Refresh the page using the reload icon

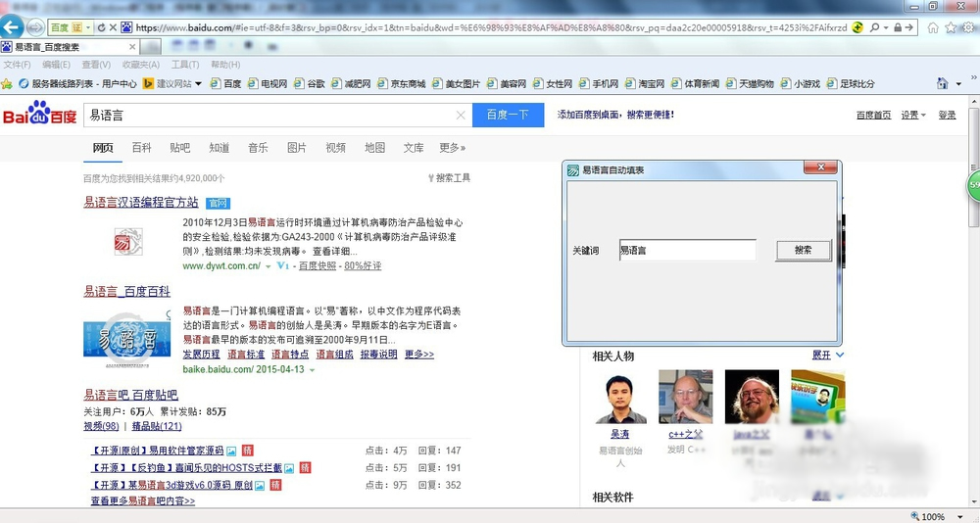pos(101,27)
